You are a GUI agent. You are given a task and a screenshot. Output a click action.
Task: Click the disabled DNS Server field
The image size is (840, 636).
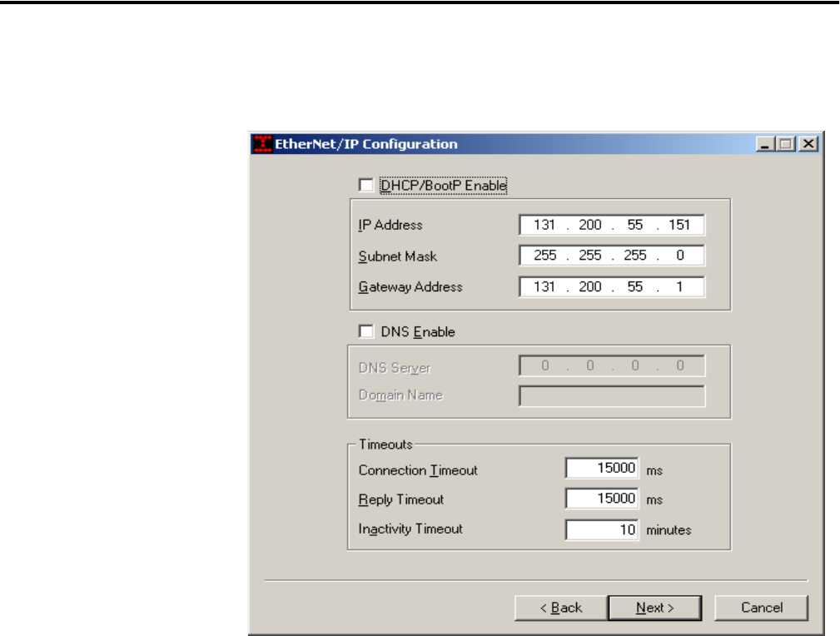[x=612, y=366]
